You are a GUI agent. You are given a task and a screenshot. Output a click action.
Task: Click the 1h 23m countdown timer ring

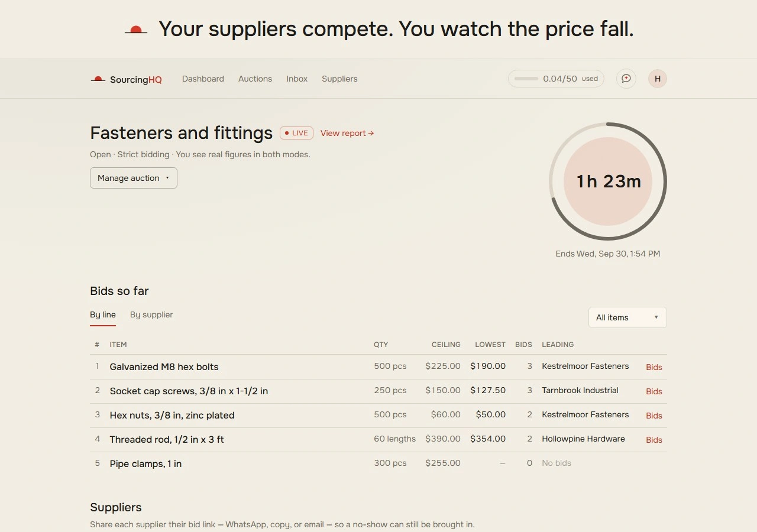click(x=608, y=181)
